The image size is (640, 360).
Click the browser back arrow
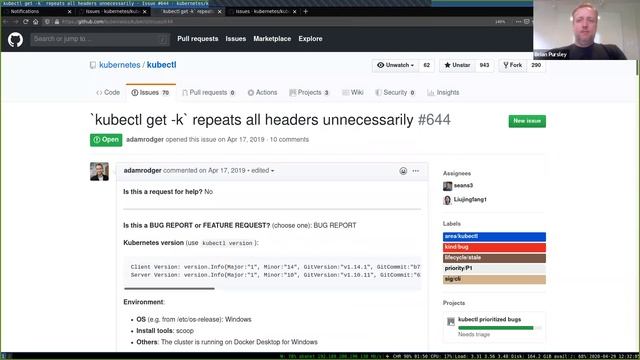[x=6, y=22]
